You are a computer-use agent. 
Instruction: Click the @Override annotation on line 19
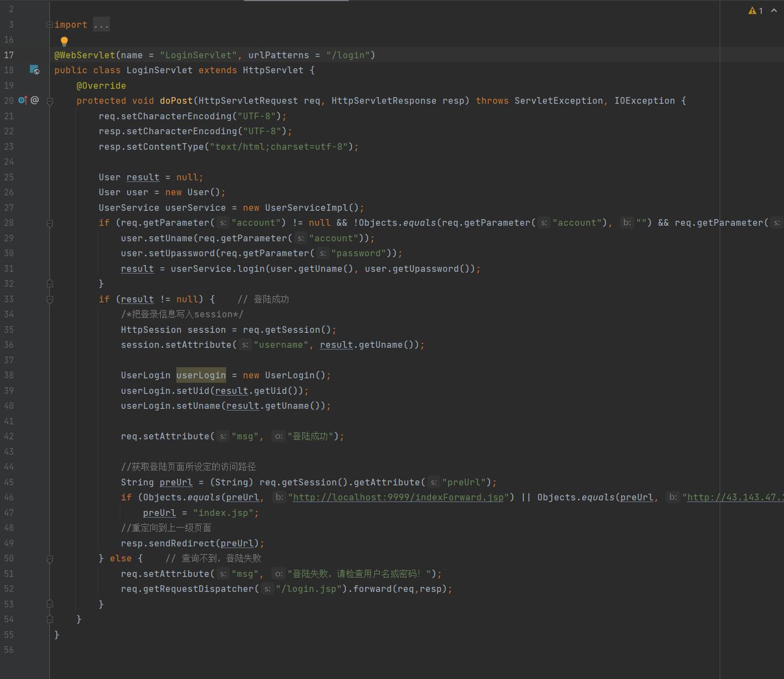pos(101,85)
